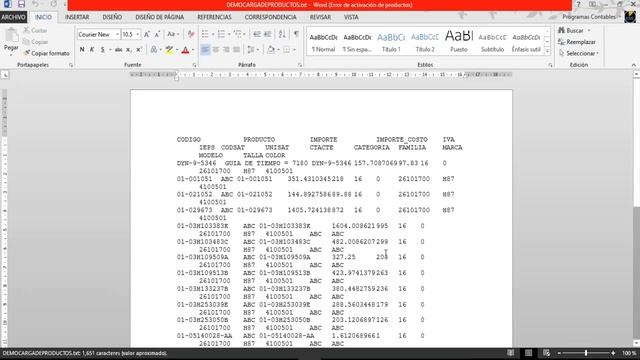This screenshot has width=640, height=360.
Task: Toggle bold N formatting
Action: [82, 50]
